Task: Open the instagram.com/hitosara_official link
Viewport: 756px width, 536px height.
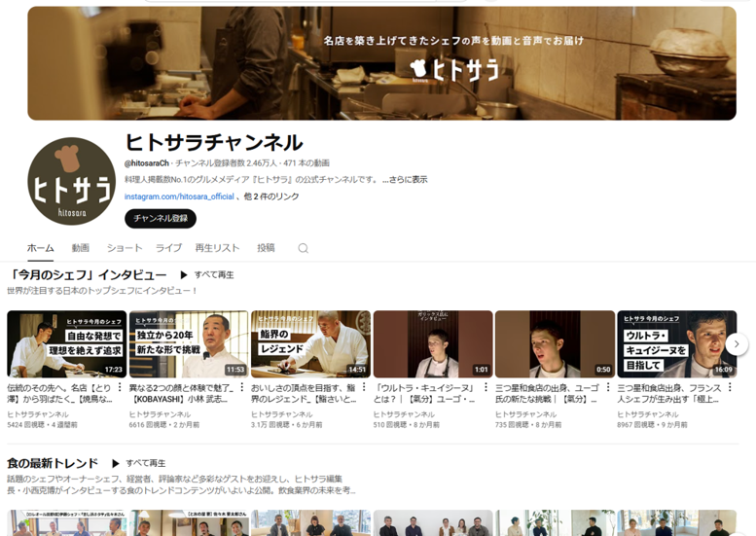Action: point(179,197)
